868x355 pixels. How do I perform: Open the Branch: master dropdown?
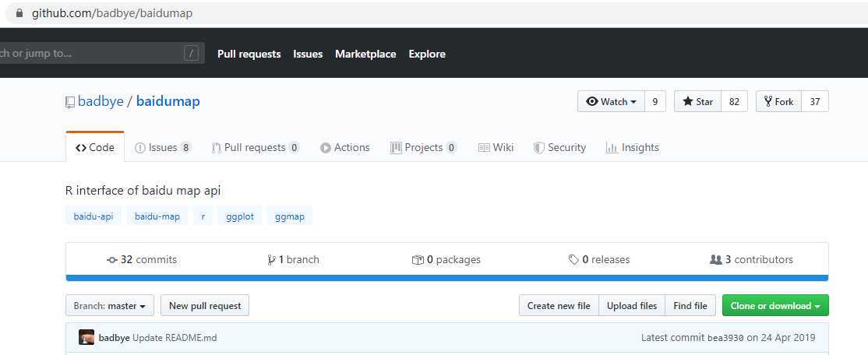[110, 306]
